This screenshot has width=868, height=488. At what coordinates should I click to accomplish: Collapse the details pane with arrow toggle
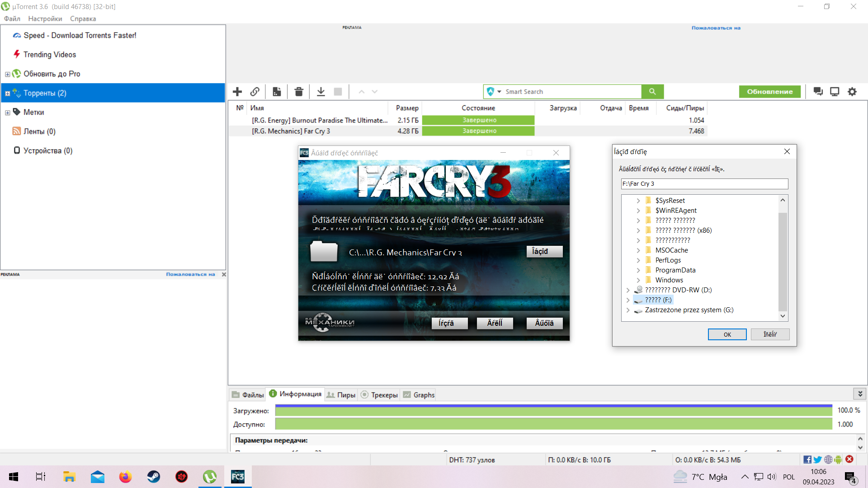[860, 394]
